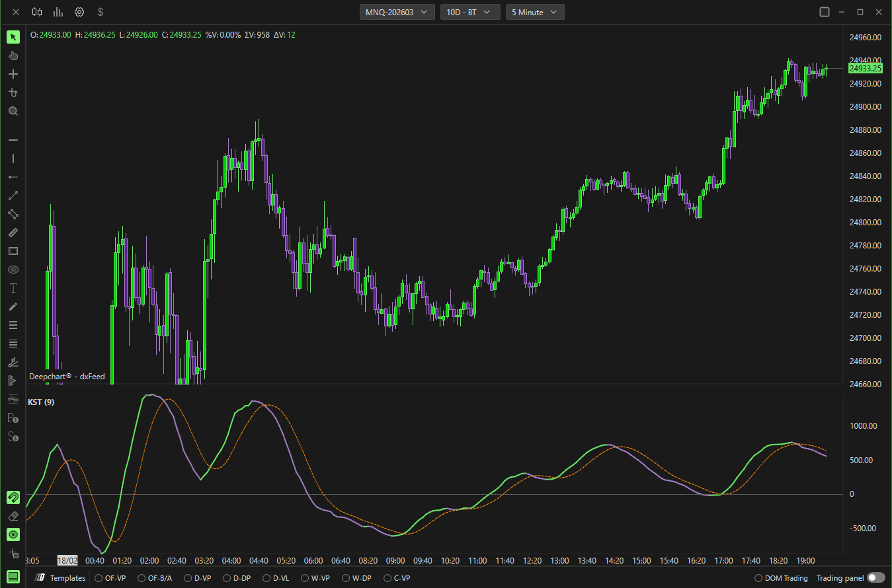
Task: Select the OF-VP template radio option
Action: [x=99, y=578]
